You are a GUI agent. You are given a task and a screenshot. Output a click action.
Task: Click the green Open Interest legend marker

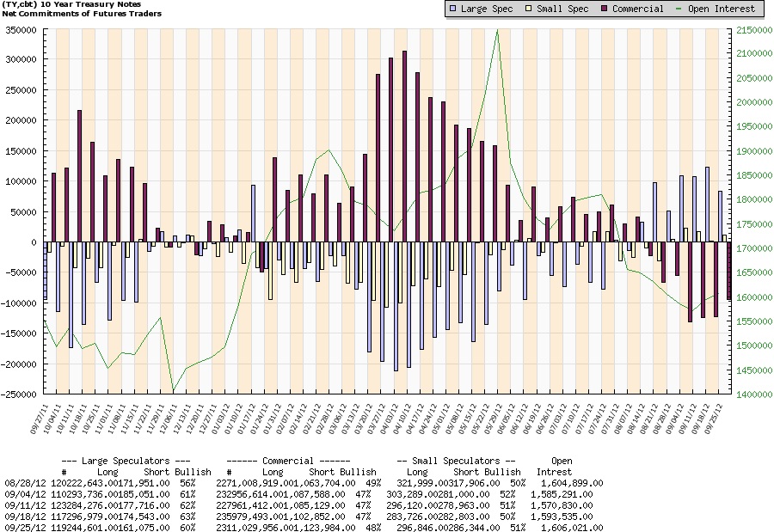click(x=679, y=9)
